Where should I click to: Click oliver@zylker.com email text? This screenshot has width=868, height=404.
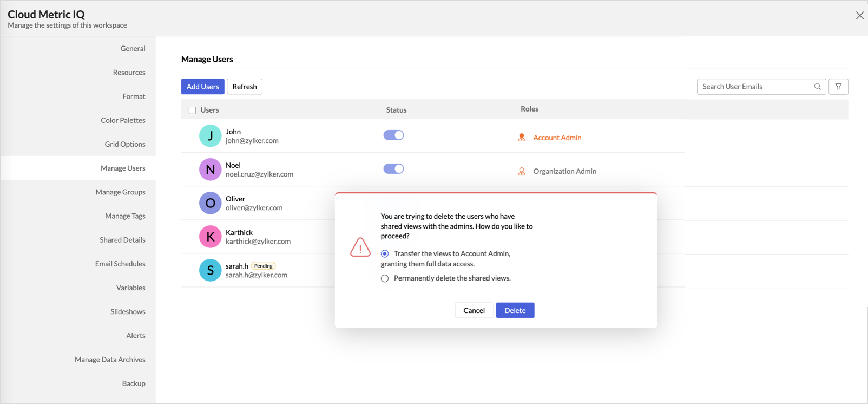(x=254, y=208)
